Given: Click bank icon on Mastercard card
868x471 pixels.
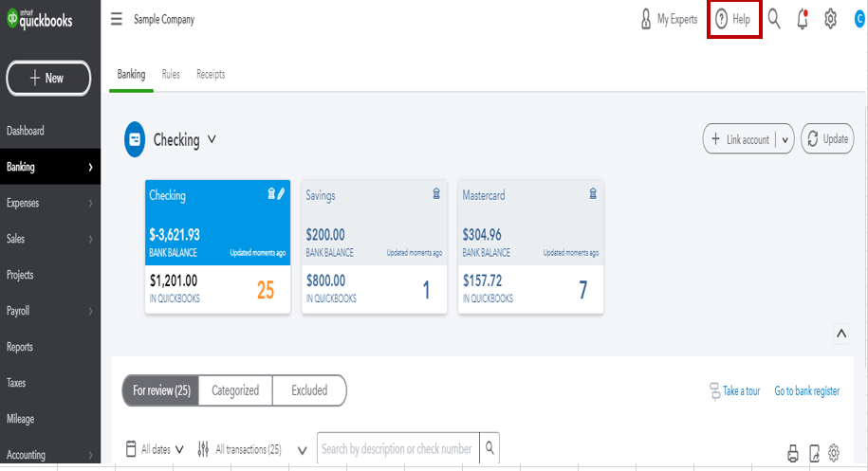Looking at the screenshot, I should coord(593,193).
